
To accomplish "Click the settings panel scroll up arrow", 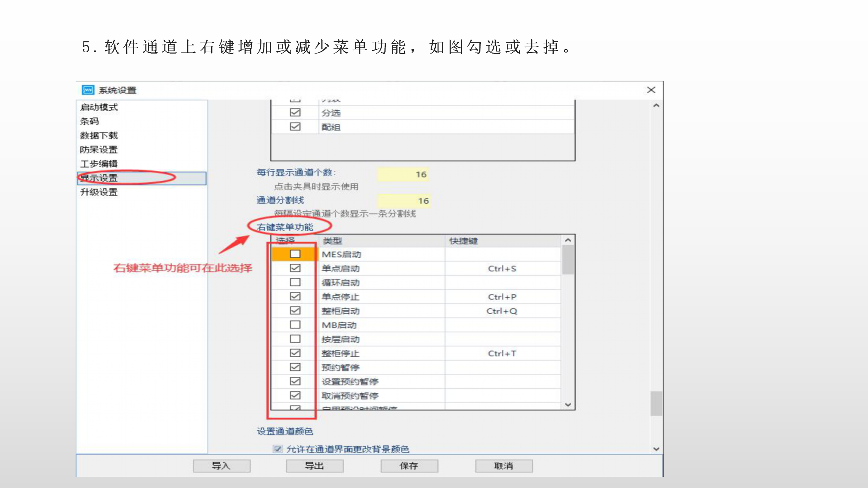I will (x=656, y=105).
